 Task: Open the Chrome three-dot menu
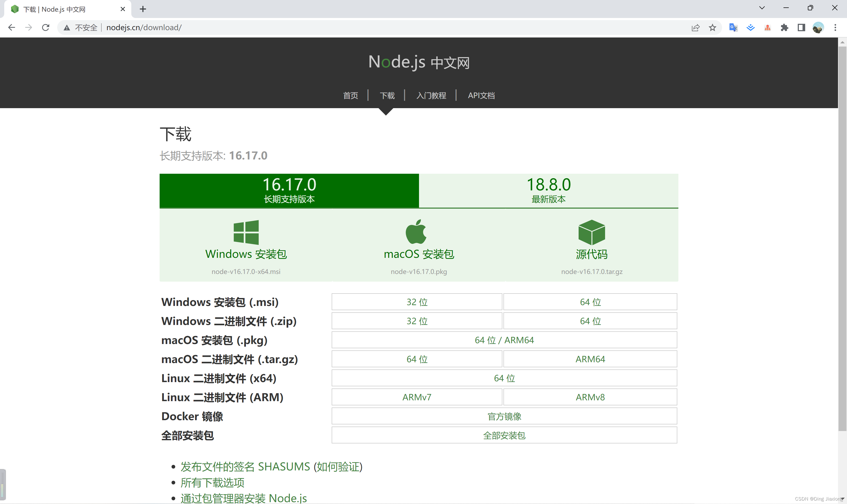(835, 28)
